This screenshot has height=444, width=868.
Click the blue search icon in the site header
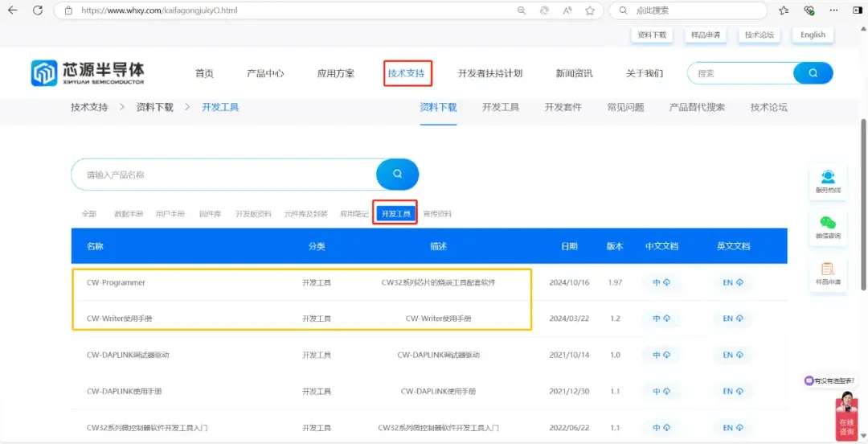click(813, 72)
